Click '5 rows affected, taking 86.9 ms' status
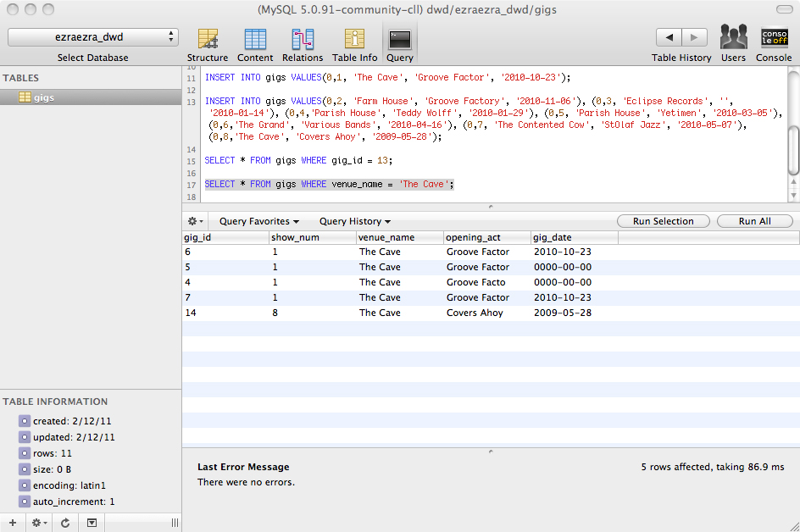Viewport: 800px width, 532px height. click(713, 468)
